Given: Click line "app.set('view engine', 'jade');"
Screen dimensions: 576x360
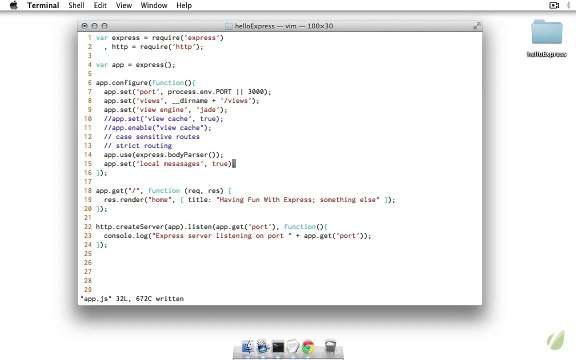Looking at the screenshot, I should tap(165, 110).
